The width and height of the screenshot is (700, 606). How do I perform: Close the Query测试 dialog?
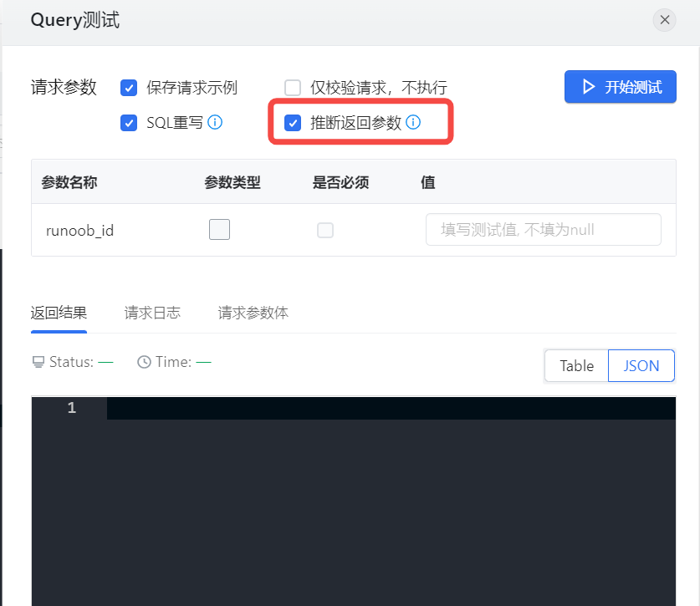(664, 20)
